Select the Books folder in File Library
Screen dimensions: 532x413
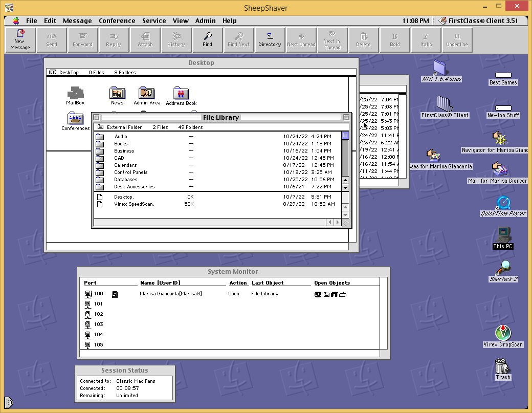218,143
